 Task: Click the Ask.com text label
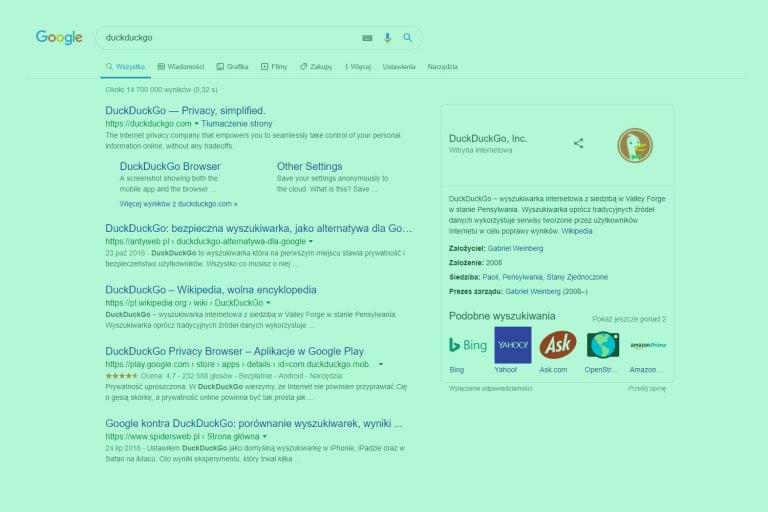point(553,370)
